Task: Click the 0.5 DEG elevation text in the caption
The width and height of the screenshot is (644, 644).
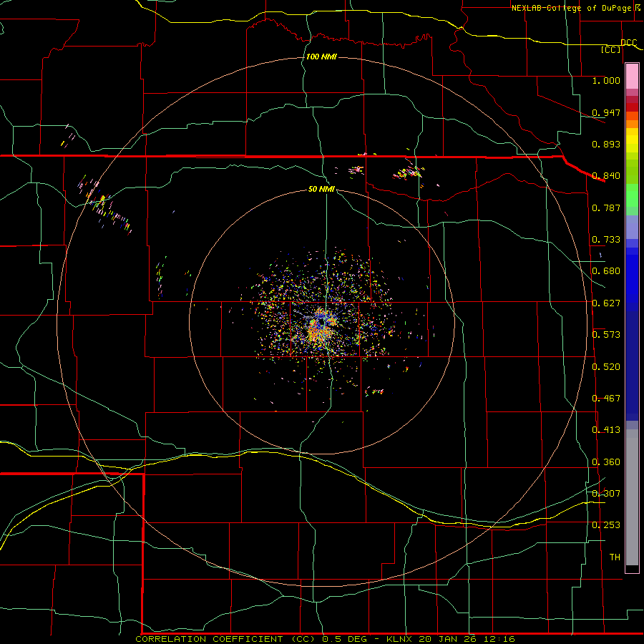Action: click(346, 639)
